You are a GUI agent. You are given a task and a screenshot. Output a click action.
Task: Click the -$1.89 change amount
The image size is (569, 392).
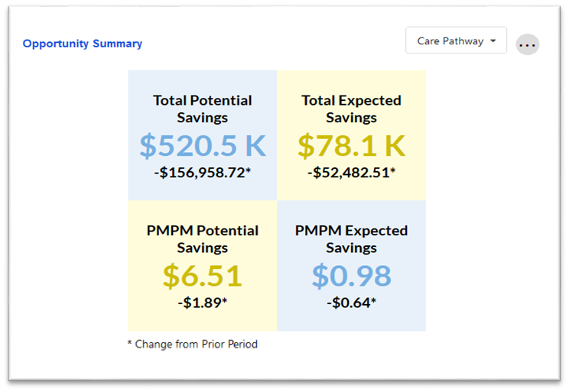tap(202, 303)
